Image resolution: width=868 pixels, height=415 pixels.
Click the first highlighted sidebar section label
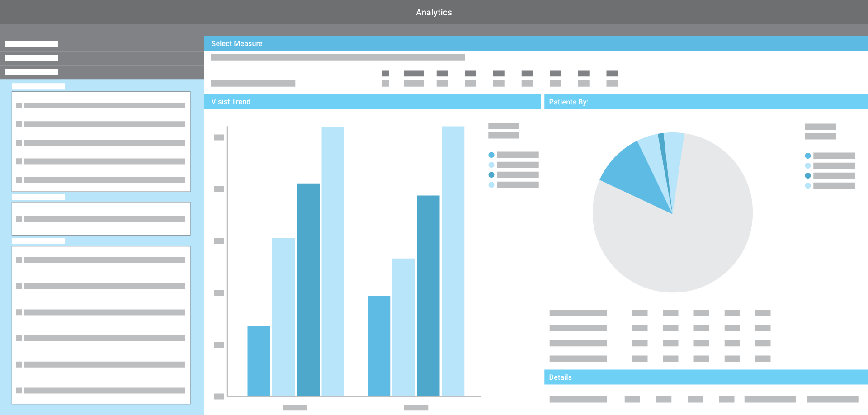38,86
